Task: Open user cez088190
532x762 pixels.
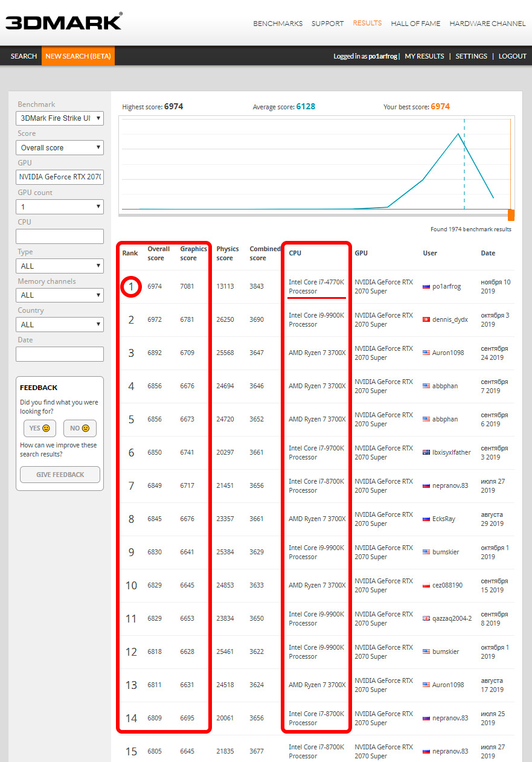Action: pos(448,585)
